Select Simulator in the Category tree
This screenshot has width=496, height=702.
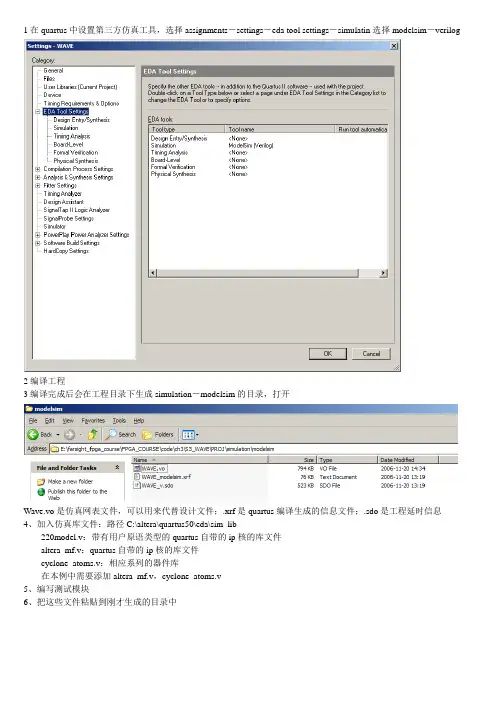55,227
